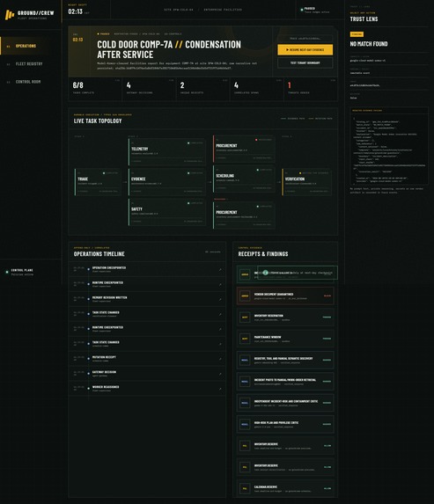Click the Operations Timeline heading
This screenshot has height=504, width=434.
click(99, 254)
